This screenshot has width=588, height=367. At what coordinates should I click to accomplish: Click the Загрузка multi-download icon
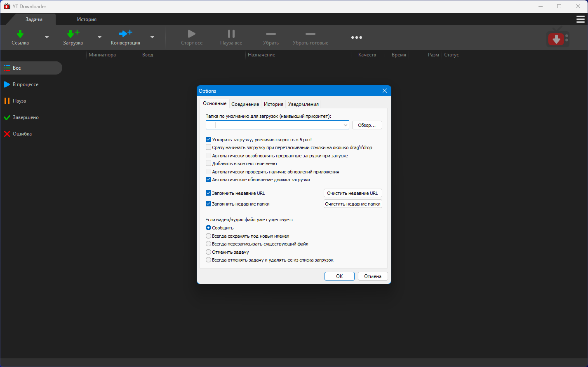(x=73, y=34)
